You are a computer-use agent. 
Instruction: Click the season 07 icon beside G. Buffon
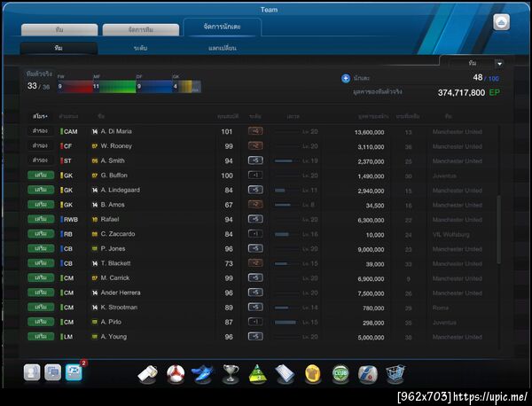95,176
